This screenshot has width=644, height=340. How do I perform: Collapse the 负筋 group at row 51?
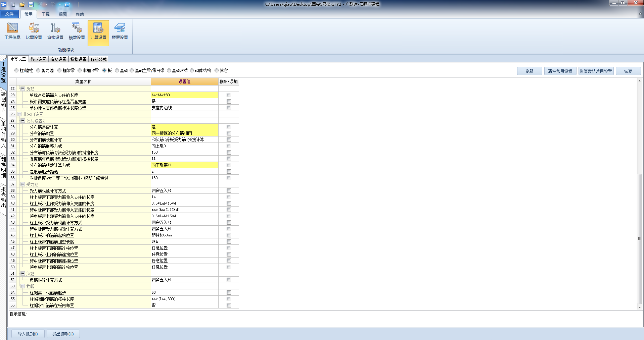click(23, 273)
